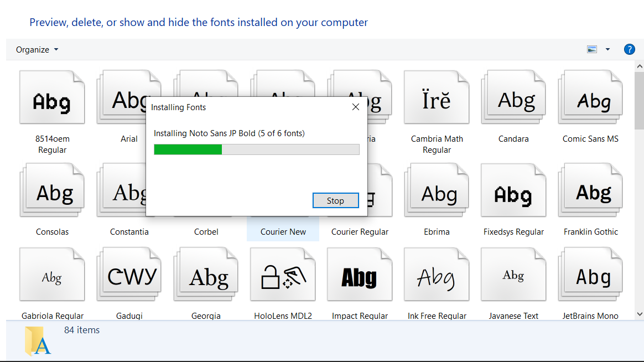Click the scrollbar down arrow
The image size is (644, 362).
pos(640,314)
